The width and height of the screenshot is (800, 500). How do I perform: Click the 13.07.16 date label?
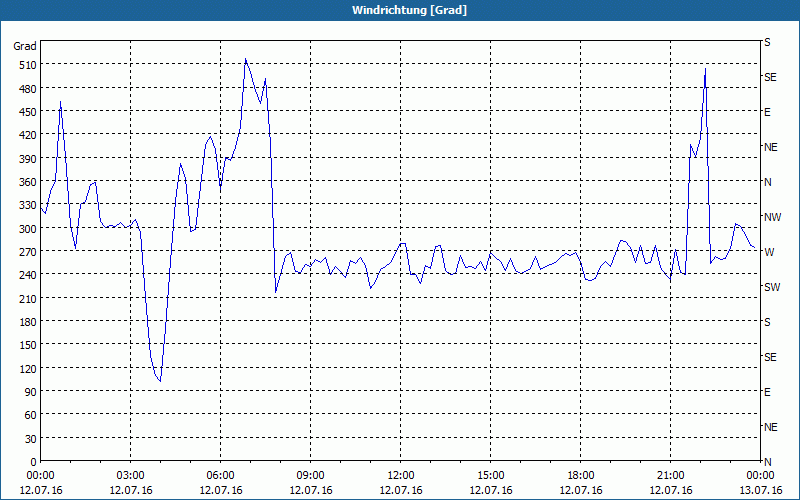(760, 490)
